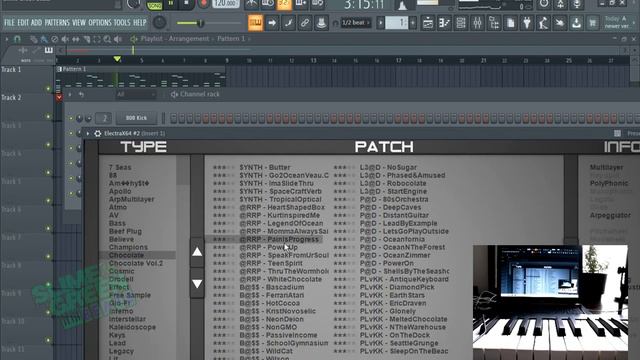Open the OPTIONS menu
The image size is (640, 360).
click(x=100, y=22)
